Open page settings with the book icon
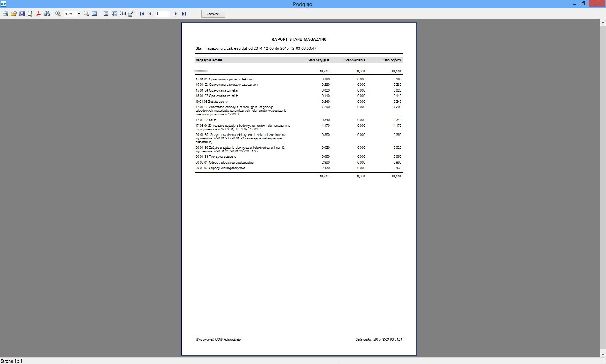 (123, 14)
